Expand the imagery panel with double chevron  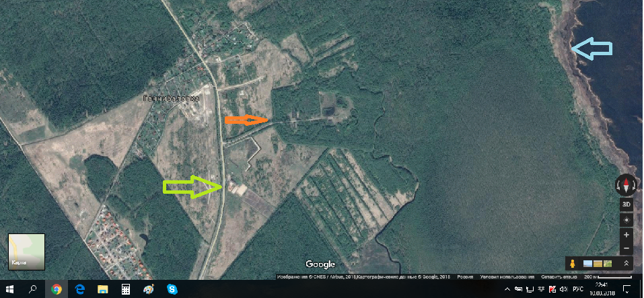click(627, 264)
